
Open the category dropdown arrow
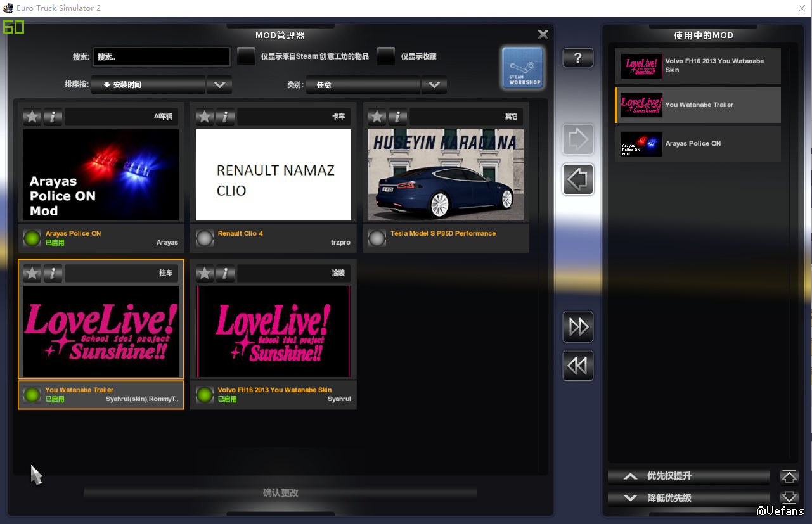coord(434,85)
